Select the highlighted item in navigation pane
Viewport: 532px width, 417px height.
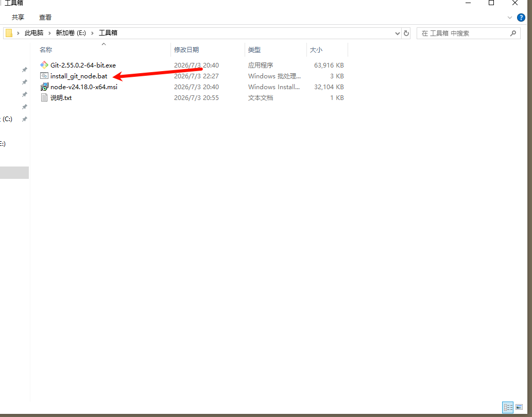pos(14,173)
